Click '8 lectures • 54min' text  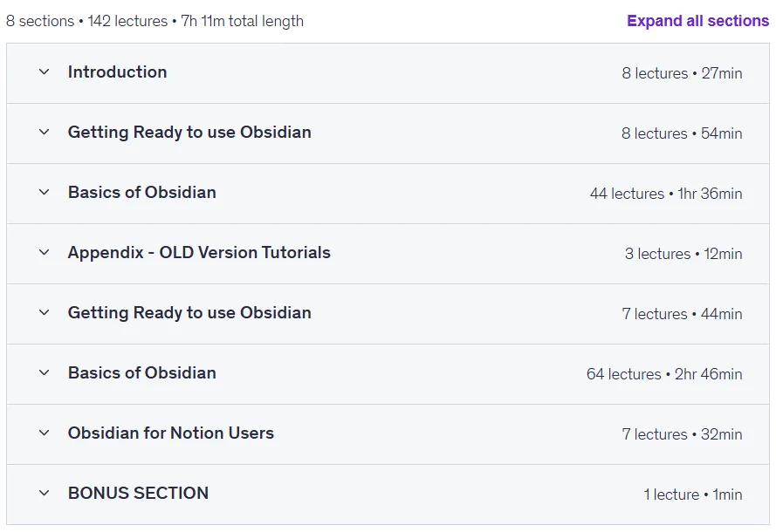coord(682,133)
